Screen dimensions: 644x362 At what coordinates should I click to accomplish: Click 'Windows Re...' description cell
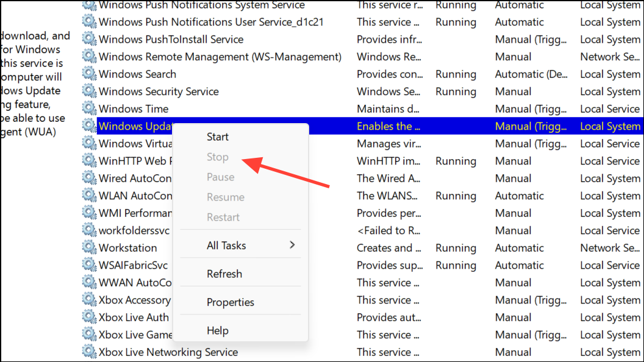(x=388, y=57)
